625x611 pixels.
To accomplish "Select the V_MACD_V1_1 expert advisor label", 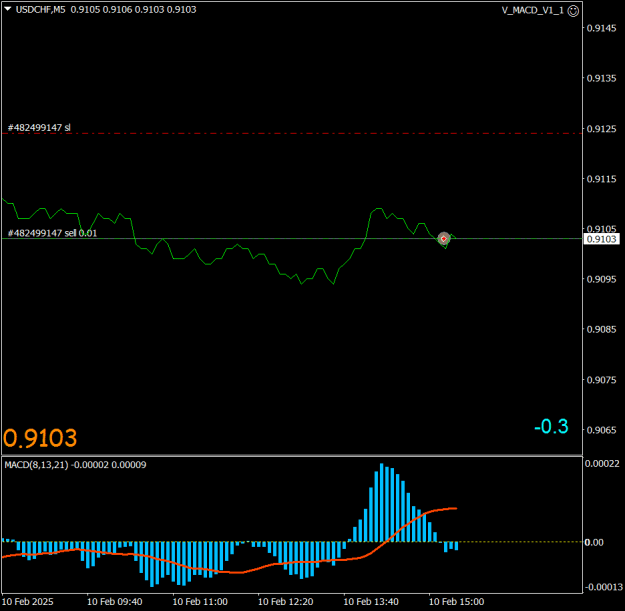I will pos(533,11).
